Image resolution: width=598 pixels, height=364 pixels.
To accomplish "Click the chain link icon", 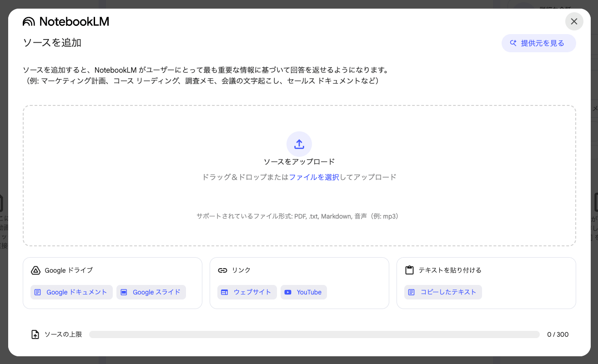I will [x=222, y=270].
